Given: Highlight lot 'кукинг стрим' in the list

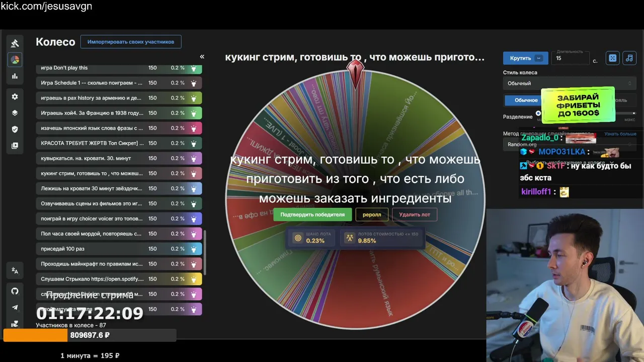Looking at the screenshot, I should pyautogui.click(x=194, y=173).
